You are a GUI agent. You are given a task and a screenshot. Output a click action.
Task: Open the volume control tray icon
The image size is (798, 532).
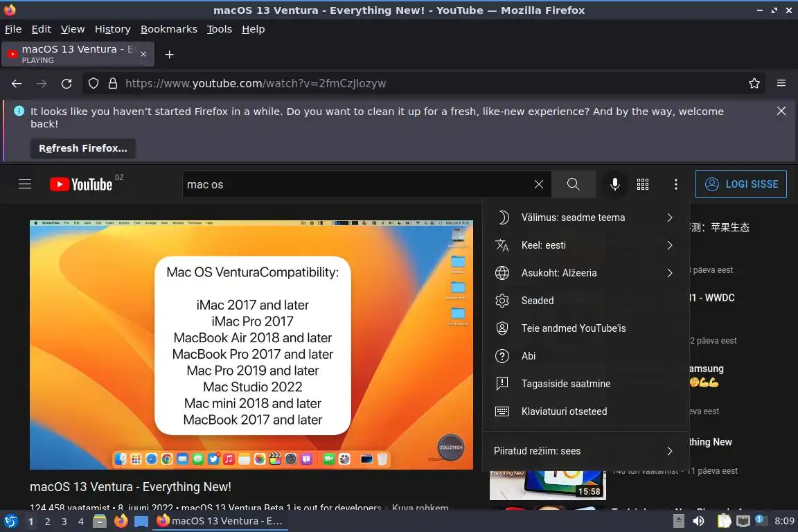tap(699, 521)
